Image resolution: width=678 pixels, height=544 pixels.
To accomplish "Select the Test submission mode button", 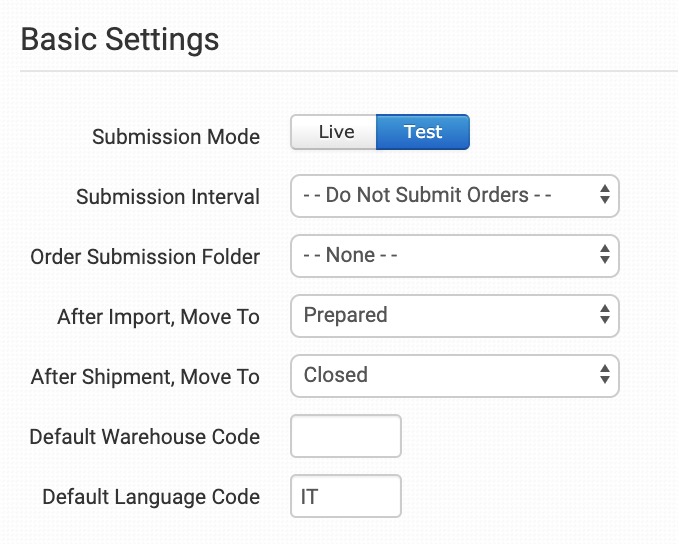I will click(x=422, y=133).
